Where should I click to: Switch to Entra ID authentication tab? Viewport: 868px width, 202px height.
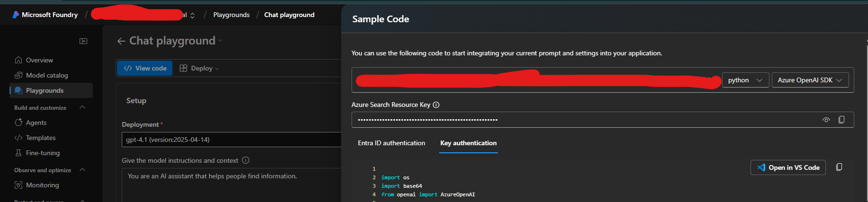(x=391, y=143)
